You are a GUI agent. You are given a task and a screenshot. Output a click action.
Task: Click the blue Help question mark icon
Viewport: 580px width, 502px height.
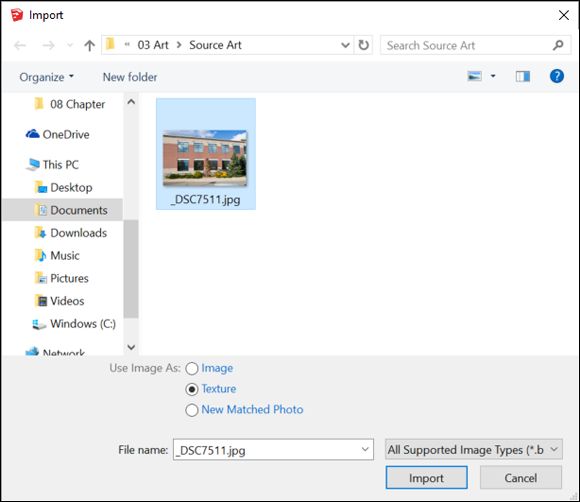point(557,76)
